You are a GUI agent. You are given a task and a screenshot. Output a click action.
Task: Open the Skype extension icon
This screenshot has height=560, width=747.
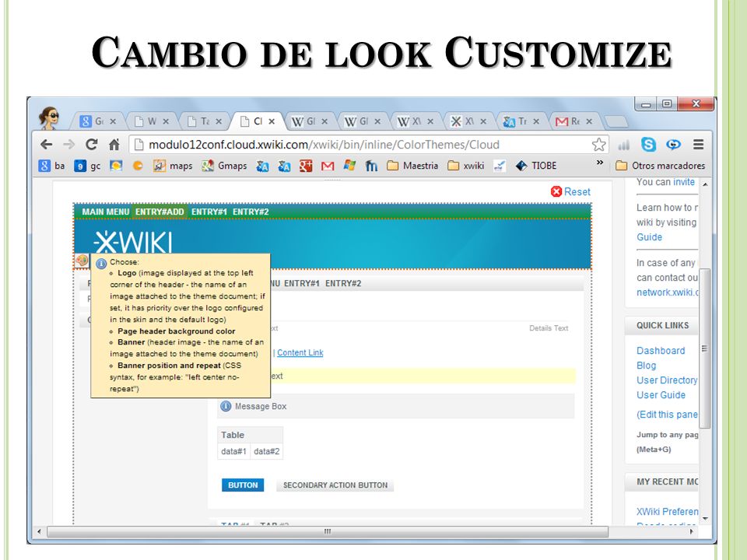pos(648,145)
